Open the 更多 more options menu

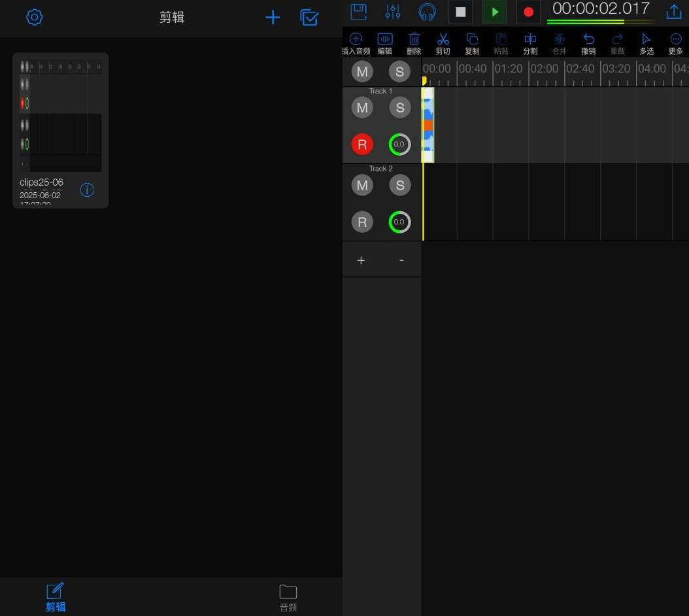coord(676,43)
